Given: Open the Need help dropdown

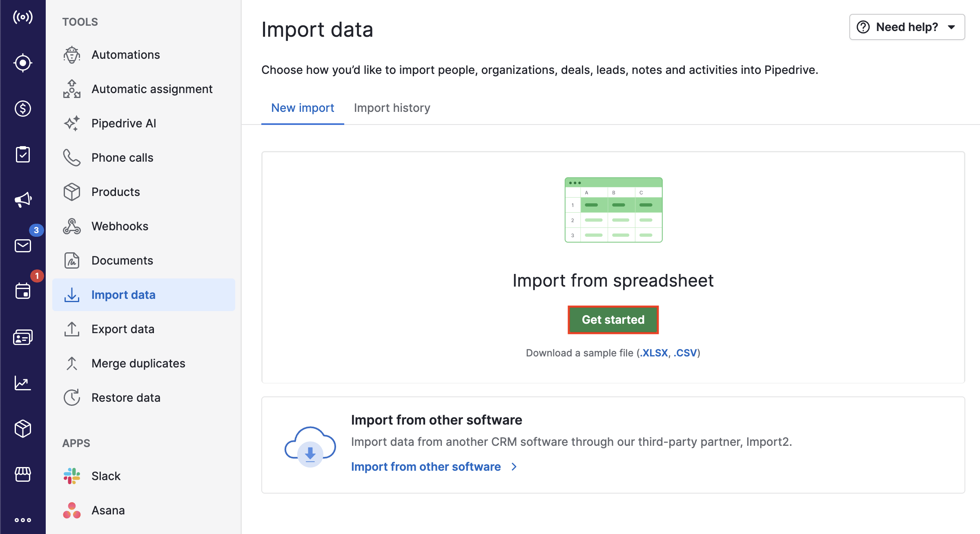Looking at the screenshot, I should [x=906, y=27].
